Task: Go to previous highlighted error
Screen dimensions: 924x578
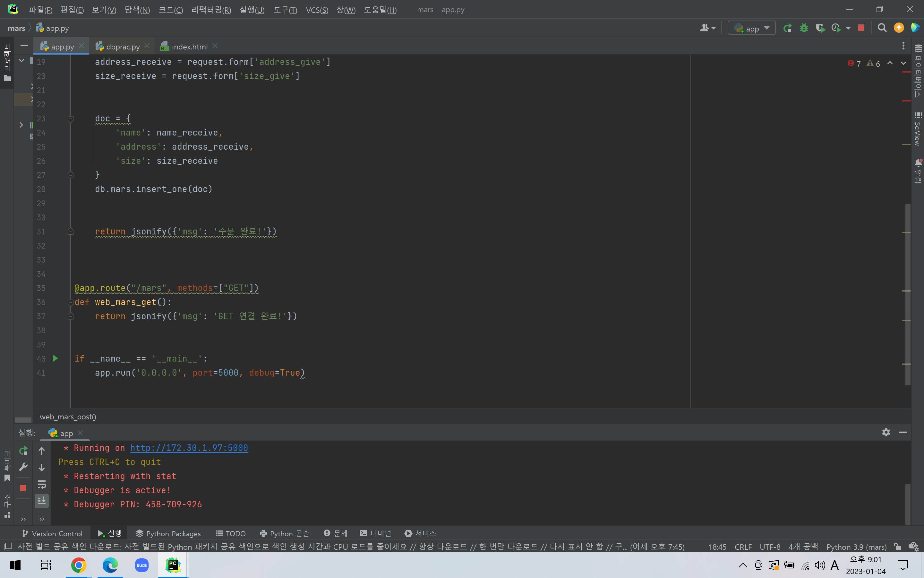Action: pos(890,64)
